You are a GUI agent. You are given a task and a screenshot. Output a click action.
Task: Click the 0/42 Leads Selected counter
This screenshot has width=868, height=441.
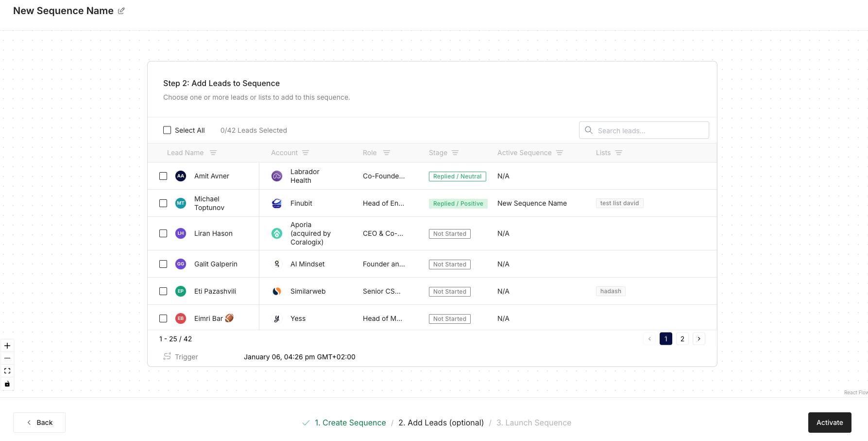[x=254, y=130]
